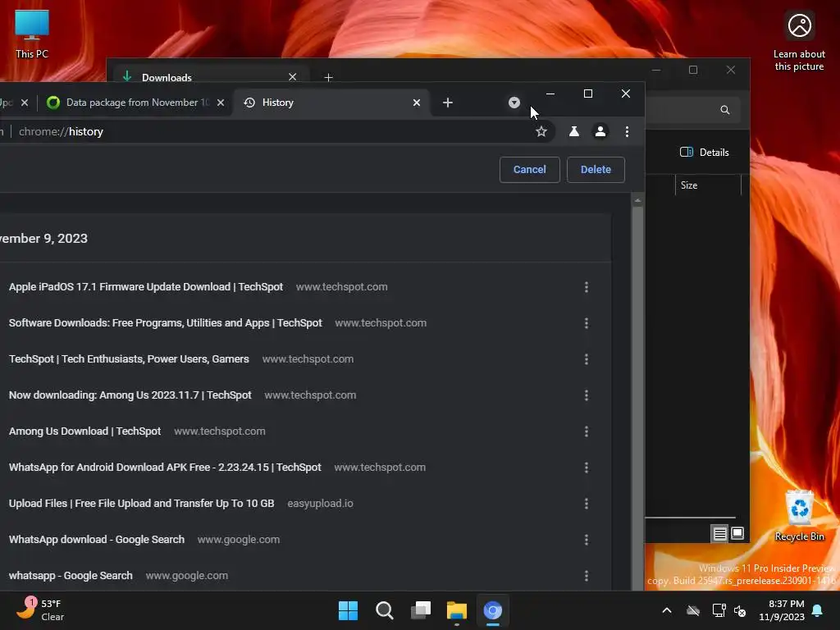Select the History tab
The image size is (840, 630).
tap(332, 103)
